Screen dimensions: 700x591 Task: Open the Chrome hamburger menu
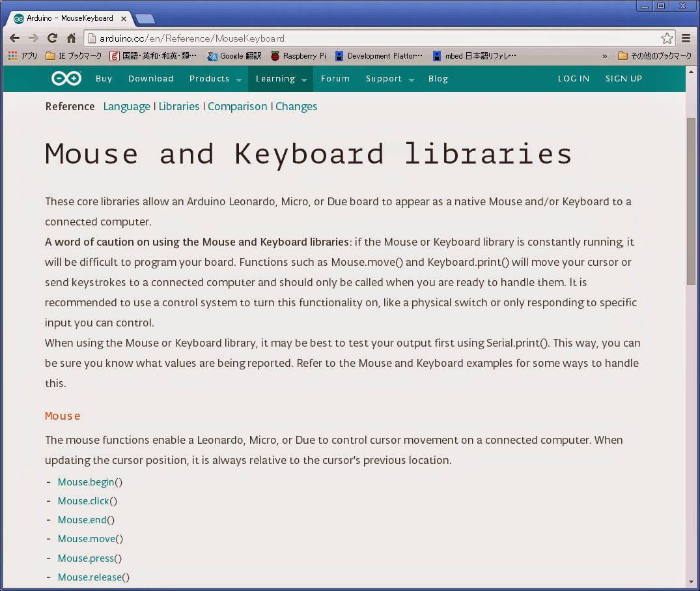click(686, 38)
